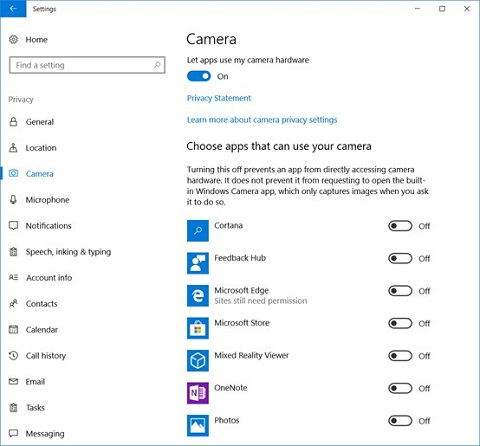Open Email privacy settings
Viewport: 480px width, 446px height.
tap(35, 382)
